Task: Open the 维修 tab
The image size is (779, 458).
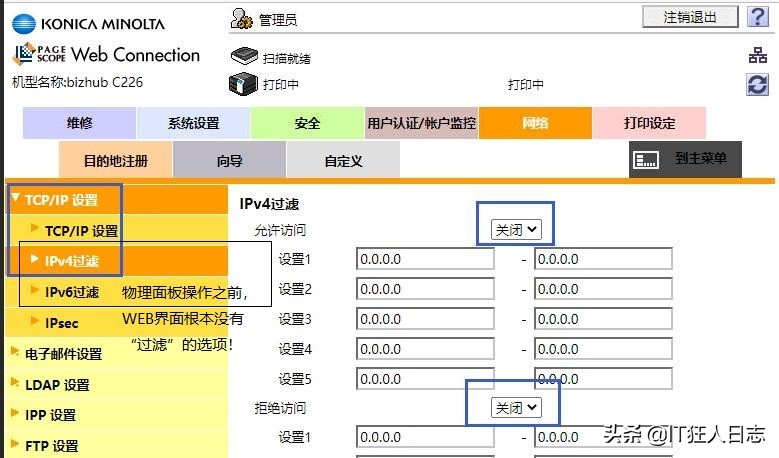Action: (79, 123)
